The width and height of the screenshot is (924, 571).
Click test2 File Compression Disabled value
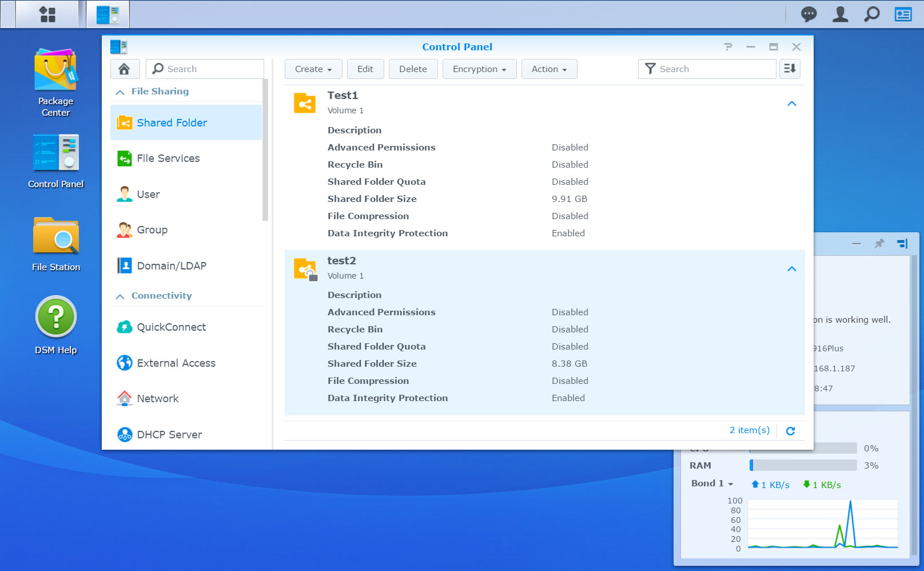pos(570,381)
